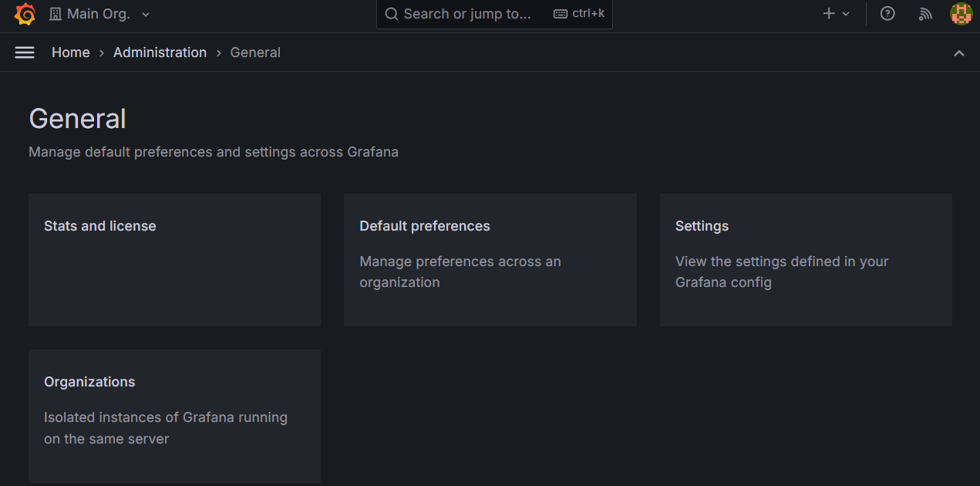Go to Administration breadcrumb
The width and height of the screenshot is (980, 486).
(160, 52)
